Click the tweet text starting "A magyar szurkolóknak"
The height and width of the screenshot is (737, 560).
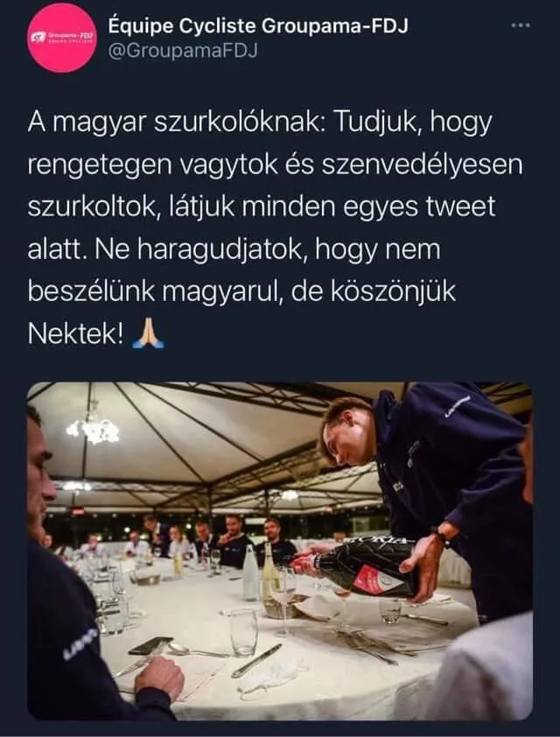point(275,228)
